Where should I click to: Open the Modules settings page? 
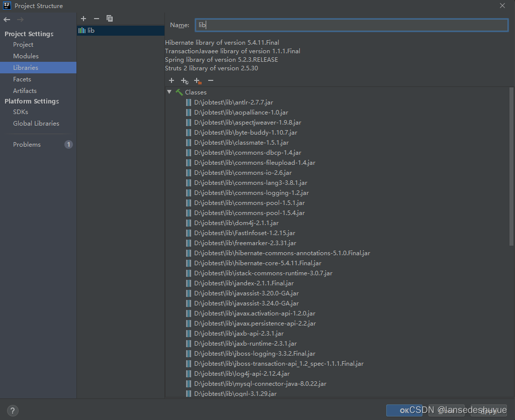[26, 56]
